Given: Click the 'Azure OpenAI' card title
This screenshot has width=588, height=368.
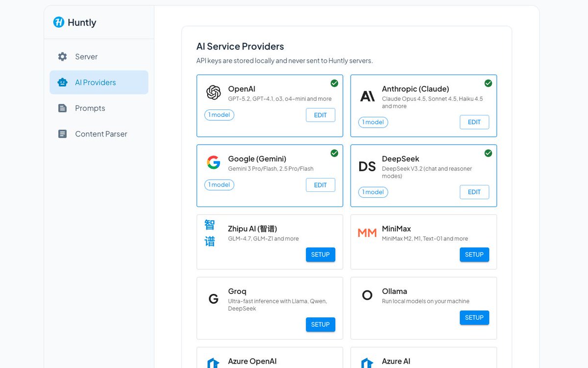Looking at the screenshot, I should pyautogui.click(x=252, y=361).
